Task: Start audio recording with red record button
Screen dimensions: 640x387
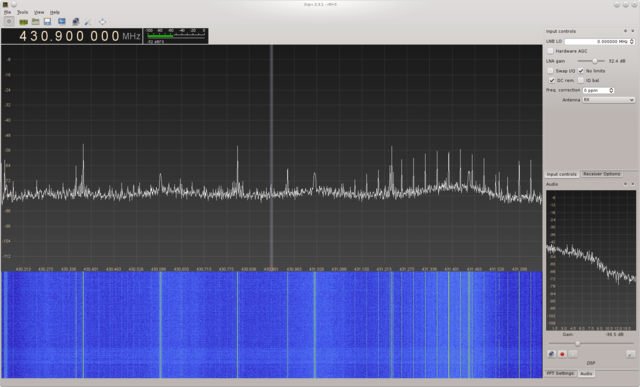Action: [x=562, y=354]
